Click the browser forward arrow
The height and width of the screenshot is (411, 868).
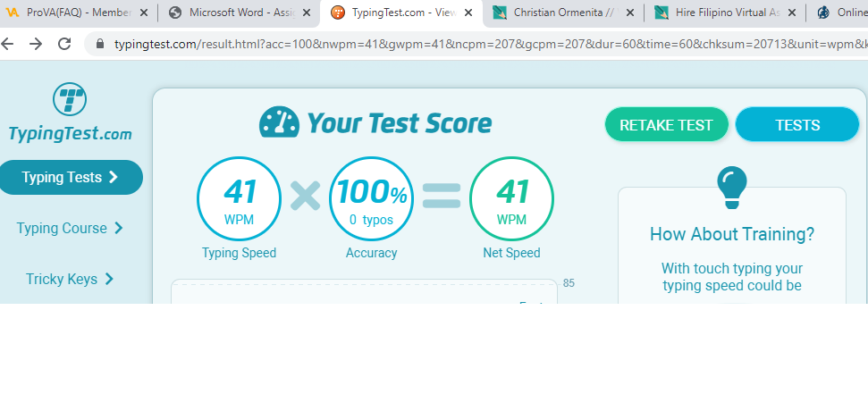click(x=36, y=44)
